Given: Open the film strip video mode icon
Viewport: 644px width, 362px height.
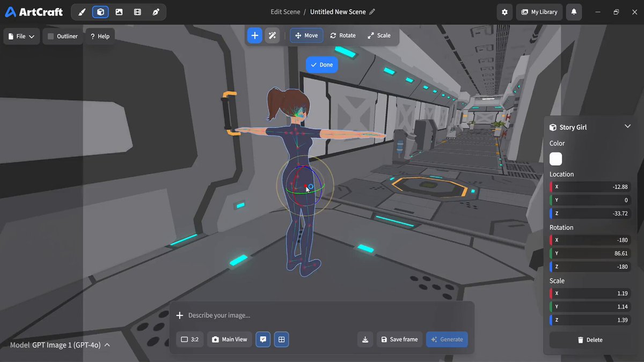Looking at the screenshot, I should pyautogui.click(x=137, y=12).
